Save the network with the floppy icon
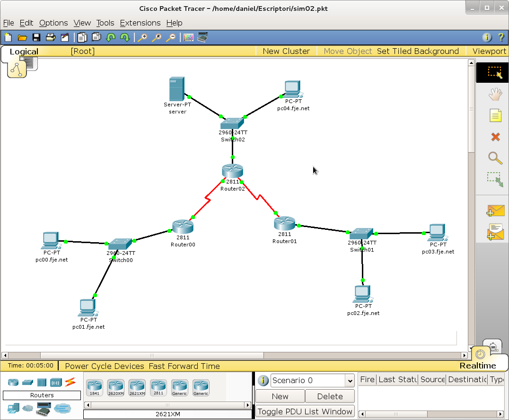 point(36,38)
